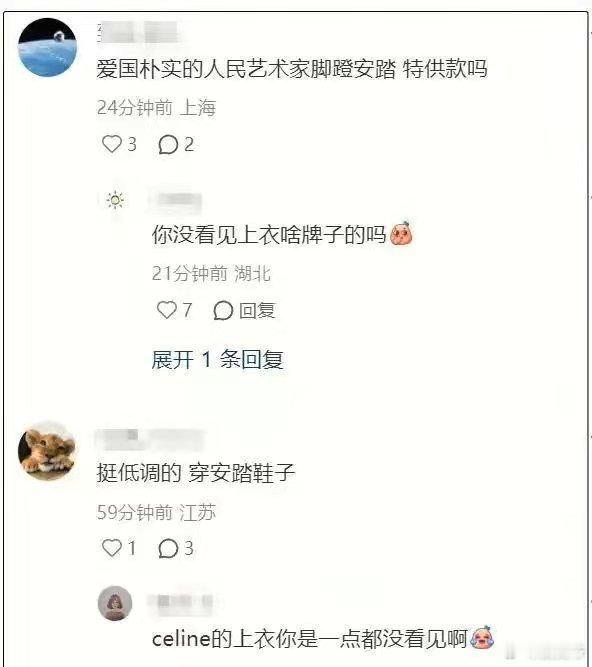Viewport: 592px width, 667px height.
Task: Click blurred username above 爱国朴实 comment
Action: [138, 33]
